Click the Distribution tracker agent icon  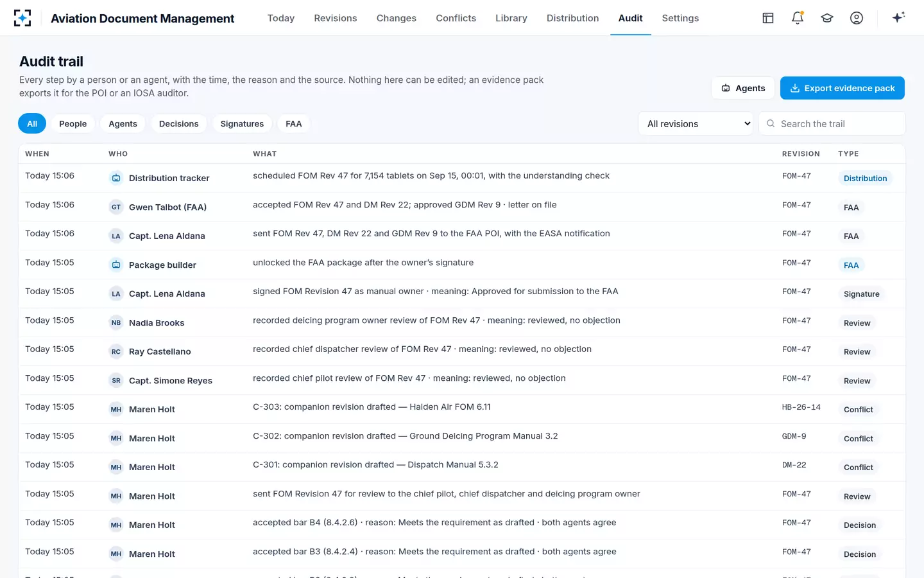(x=116, y=178)
